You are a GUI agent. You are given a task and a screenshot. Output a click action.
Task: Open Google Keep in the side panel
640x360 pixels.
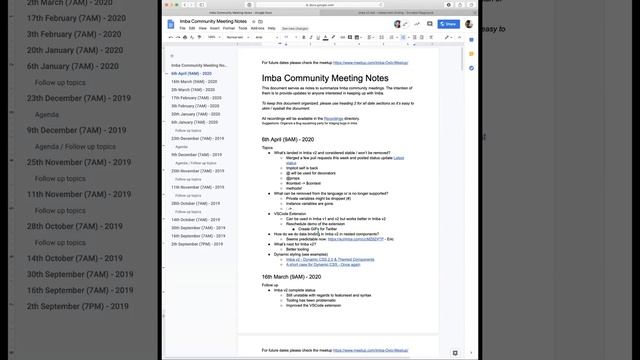click(471, 54)
